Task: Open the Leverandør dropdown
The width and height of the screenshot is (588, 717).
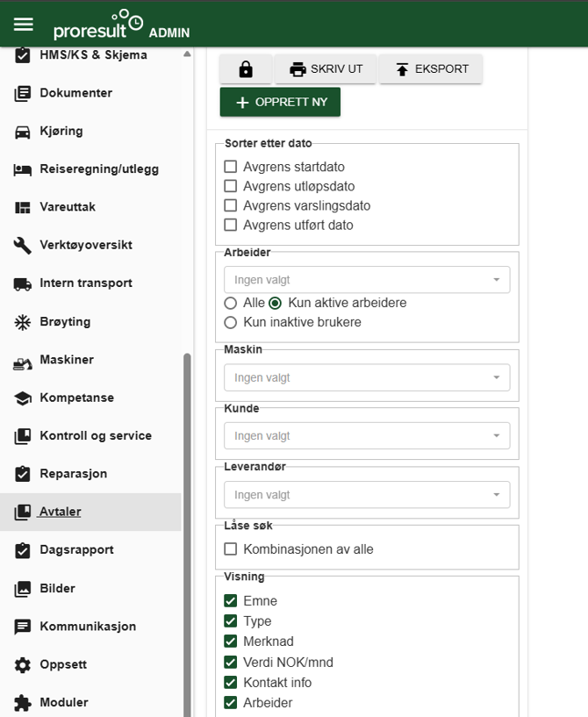Action: [x=367, y=495]
